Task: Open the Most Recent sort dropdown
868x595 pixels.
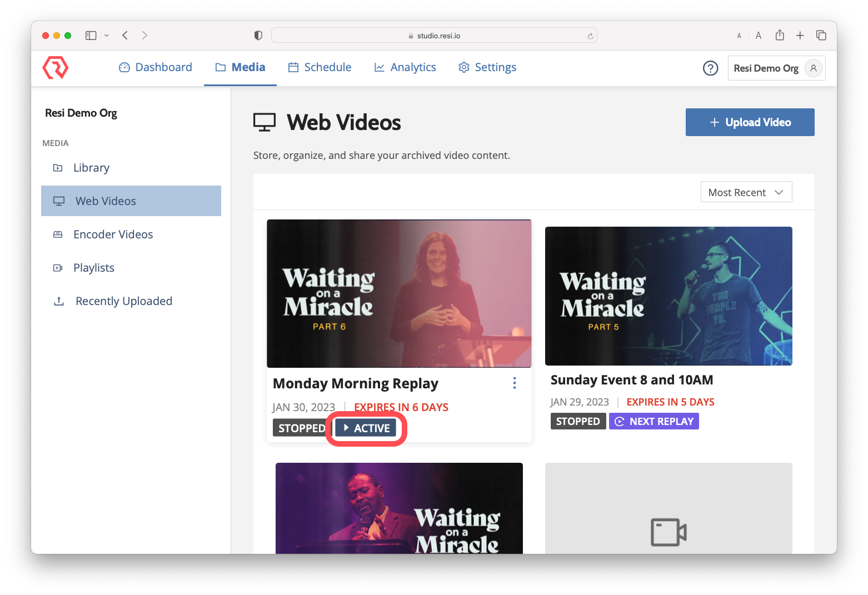Action: click(746, 192)
